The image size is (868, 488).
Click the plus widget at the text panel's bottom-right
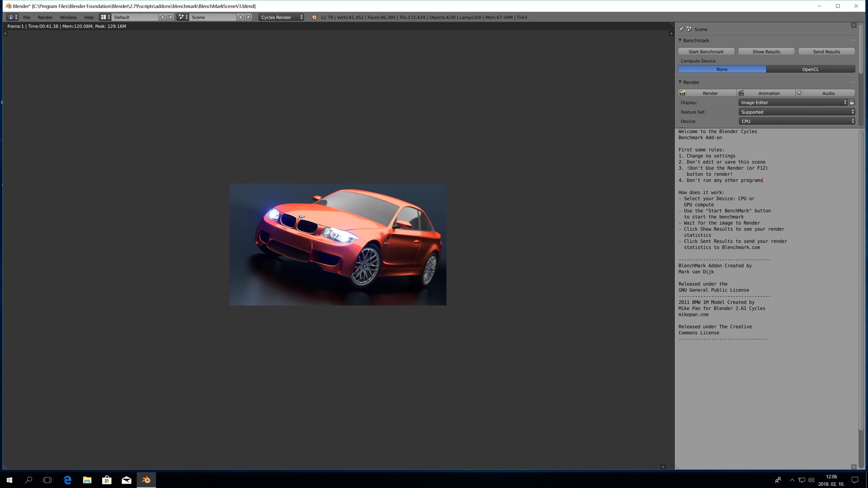pyautogui.click(x=853, y=467)
